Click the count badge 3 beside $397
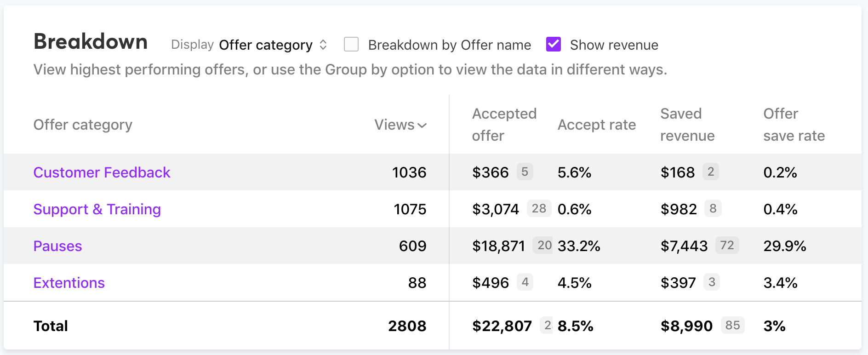Image resolution: width=868 pixels, height=355 pixels. pyautogui.click(x=712, y=282)
